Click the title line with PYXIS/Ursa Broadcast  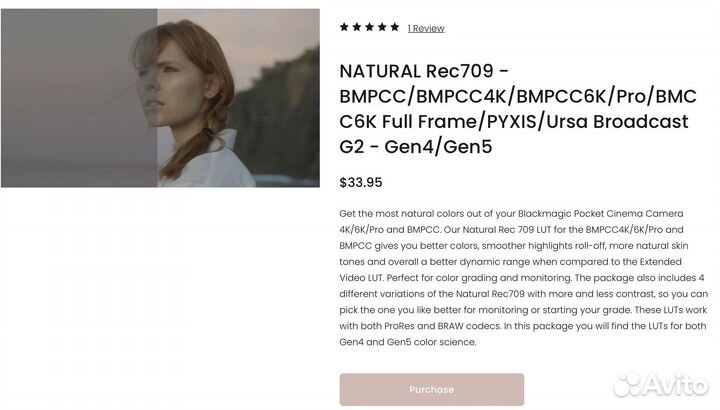(x=514, y=122)
